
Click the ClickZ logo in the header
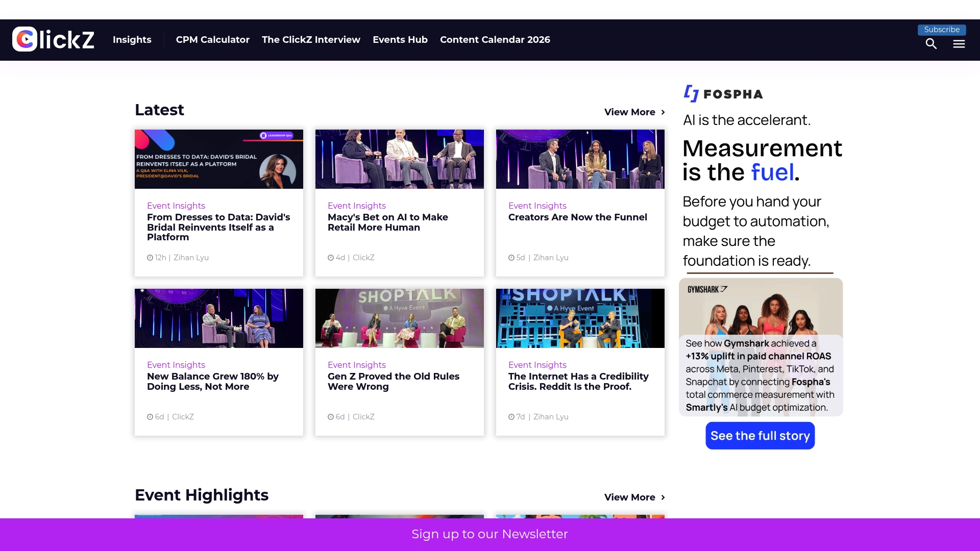coord(54,39)
